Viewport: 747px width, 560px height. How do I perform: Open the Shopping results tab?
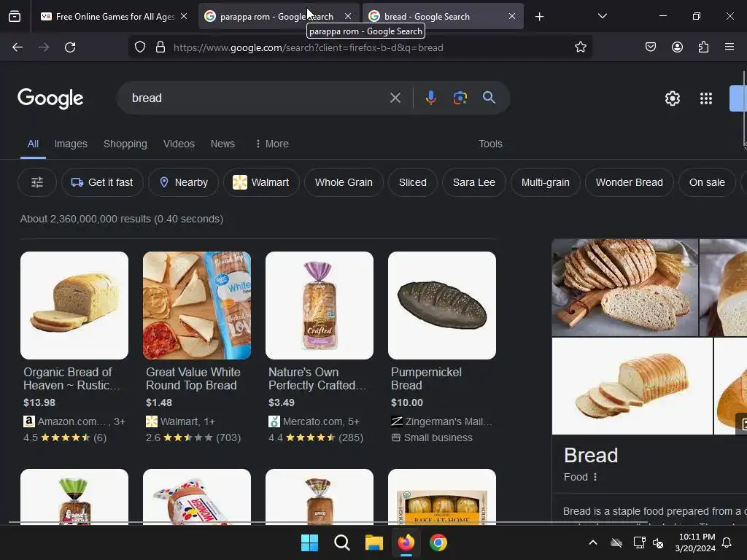pyautogui.click(x=125, y=144)
